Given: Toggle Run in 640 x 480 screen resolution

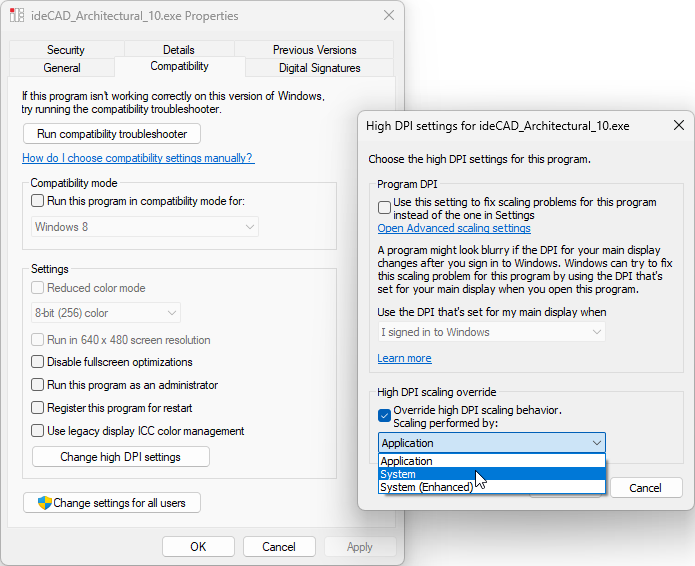Looking at the screenshot, I should coord(38,340).
